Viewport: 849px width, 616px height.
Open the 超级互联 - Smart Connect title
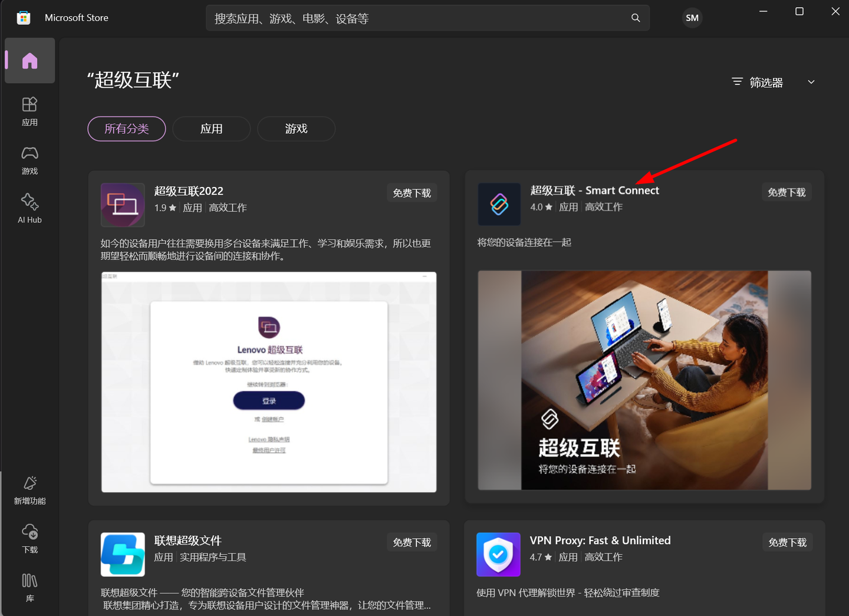click(595, 190)
